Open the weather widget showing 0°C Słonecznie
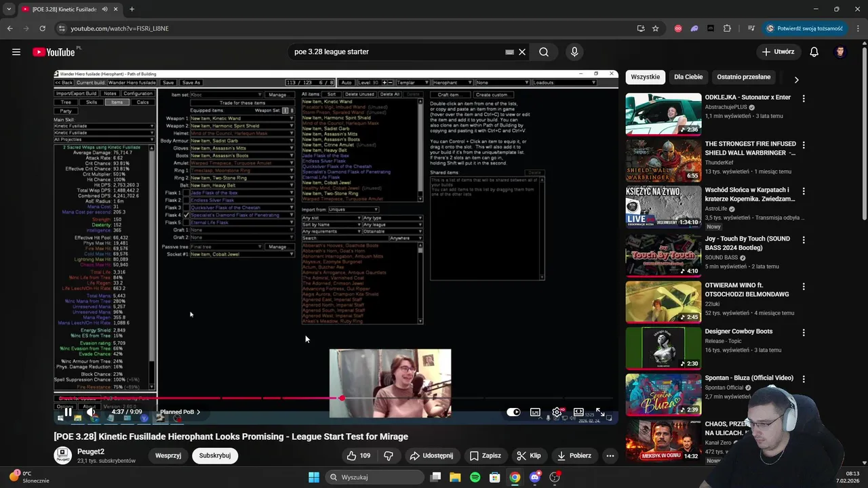The height and width of the screenshot is (488, 868). point(30,477)
